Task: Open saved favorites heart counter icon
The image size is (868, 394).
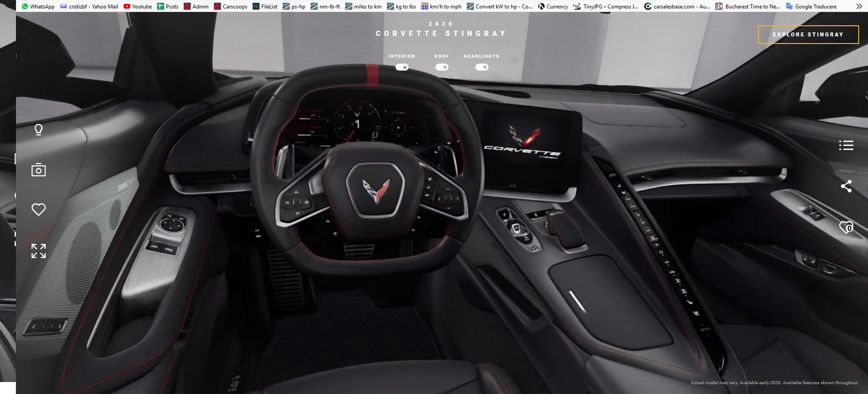Action: (x=846, y=227)
